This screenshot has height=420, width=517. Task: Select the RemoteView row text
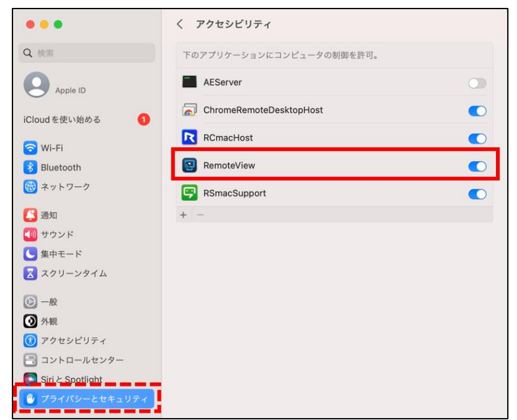[x=229, y=165]
